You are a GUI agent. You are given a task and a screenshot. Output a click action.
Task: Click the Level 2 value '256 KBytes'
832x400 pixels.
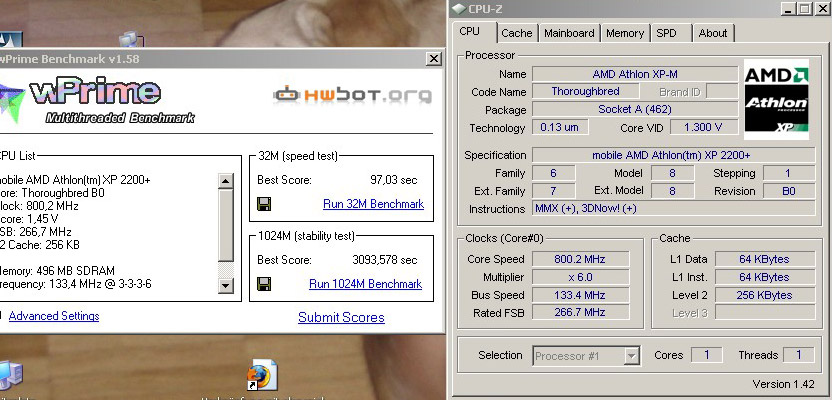(764, 295)
